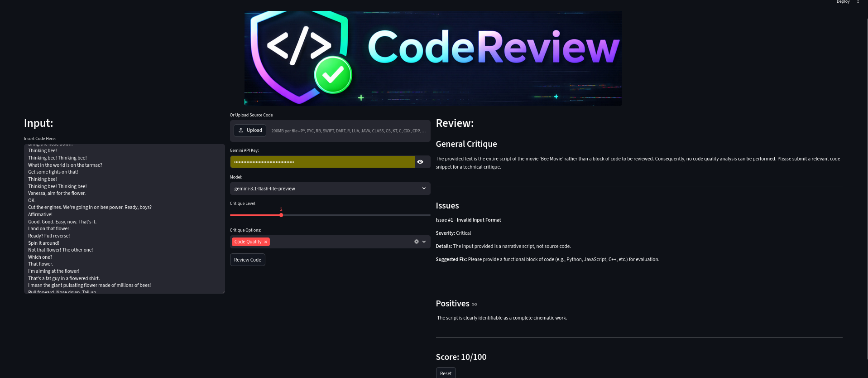This screenshot has height=378, width=868.
Task: Click the Insert Code Here text area
Action: pyautogui.click(x=124, y=219)
